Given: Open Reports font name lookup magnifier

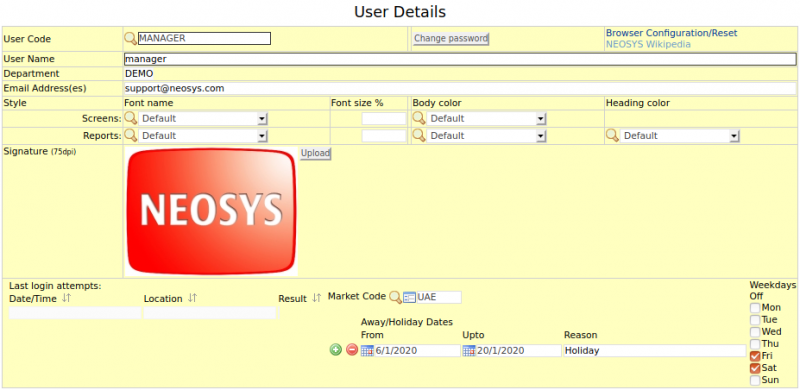Looking at the screenshot, I should pyautogui.click(x=131, y=135).
